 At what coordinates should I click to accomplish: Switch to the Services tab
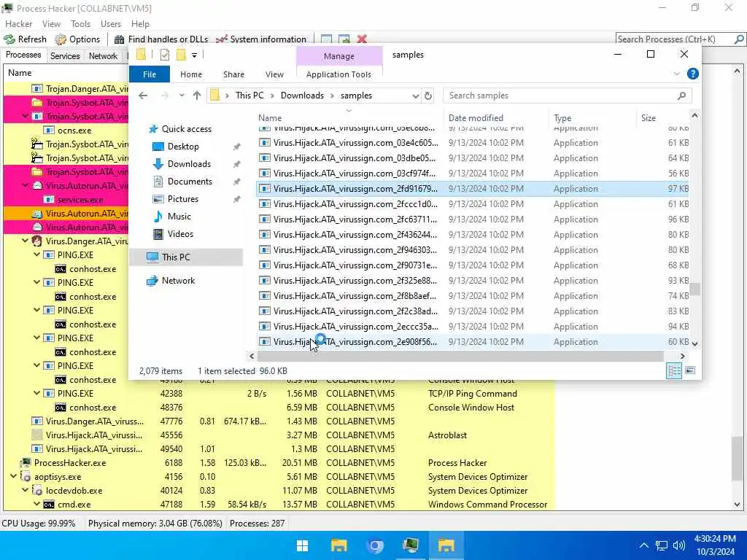pos(65,55)
